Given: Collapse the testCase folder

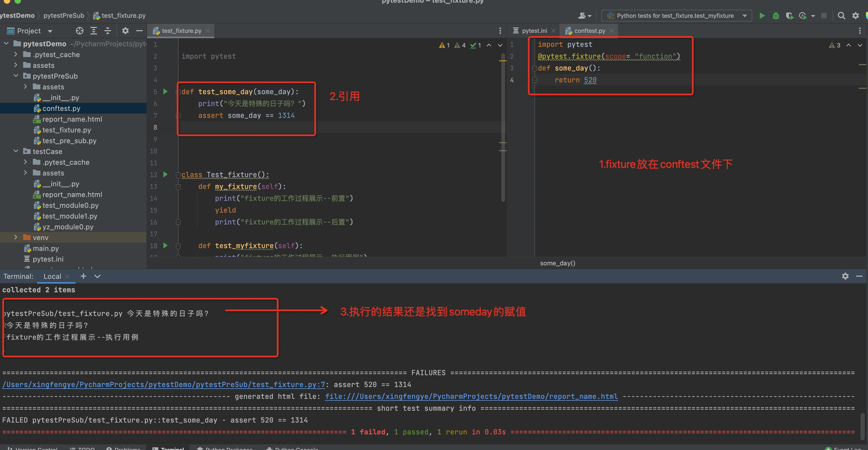Looking at the screenshot, I should pos(16,151).
